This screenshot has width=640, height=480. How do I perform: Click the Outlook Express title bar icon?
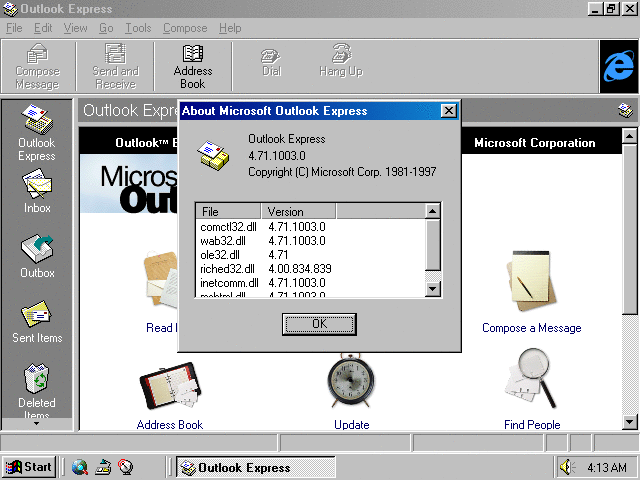[10, 9]
